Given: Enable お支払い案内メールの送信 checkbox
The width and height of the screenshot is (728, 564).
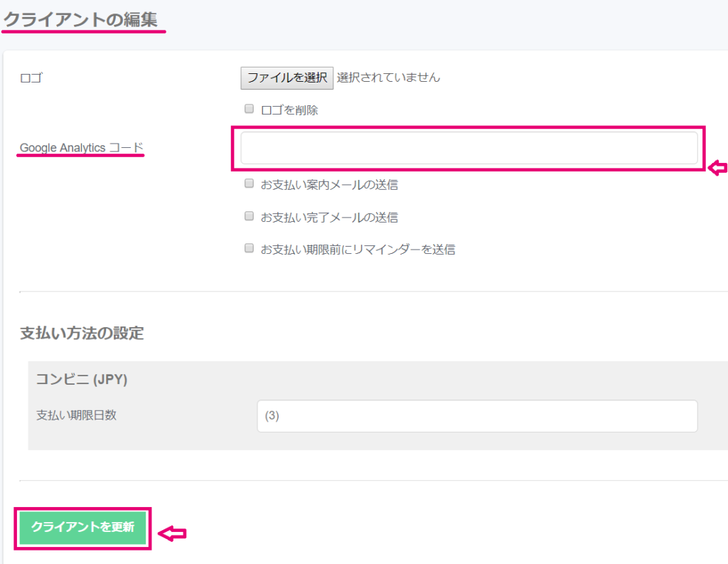Looking at the screenshot, I should (250, 183).
